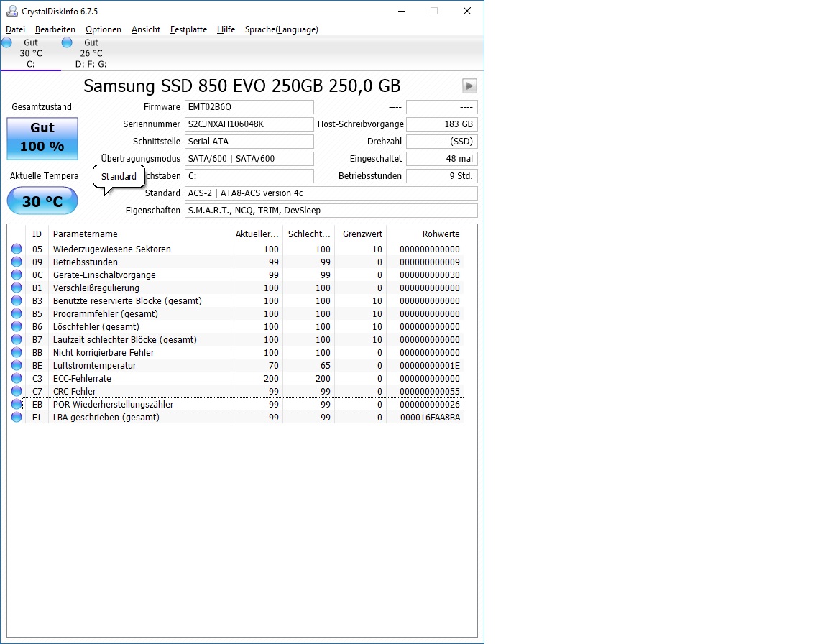Click the empty ---- field beside Firmware
The image size is (828, 644).
(x=442, y=107)
